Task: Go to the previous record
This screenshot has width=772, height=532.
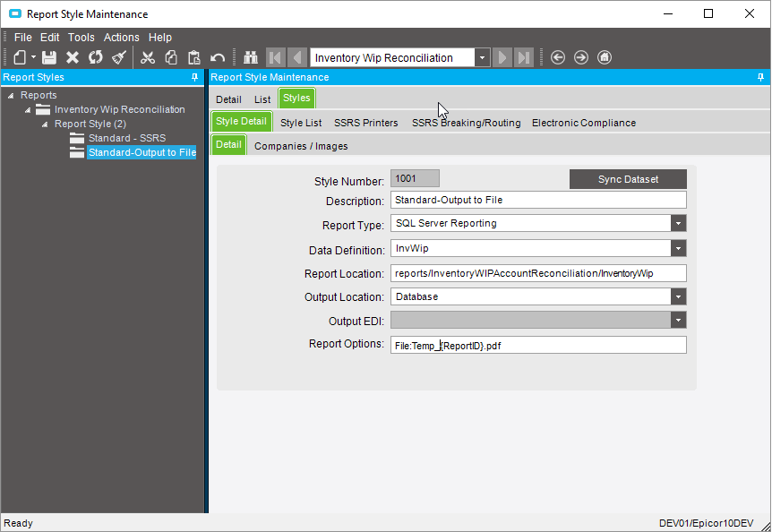Action: click(x=296, y=57)
